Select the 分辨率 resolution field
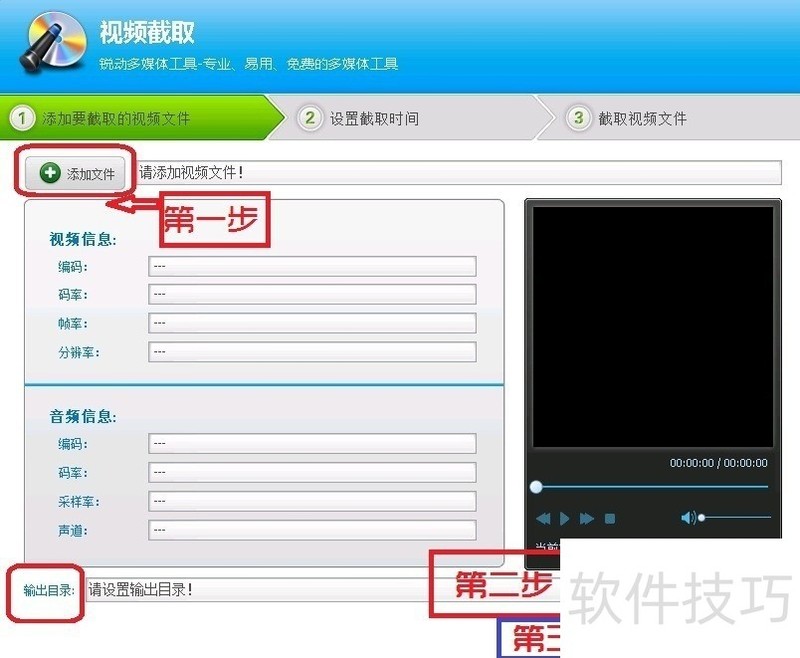Screen dimensions: 800x658 [x=313, y=352]
